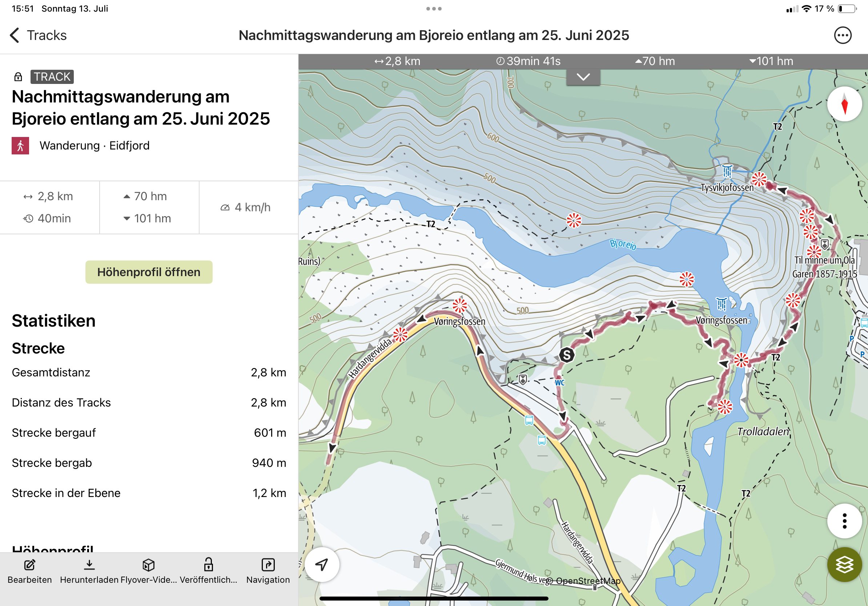Viewport: 868px width, 606px height.
Task: Click Höhenprofil öffnen button
Action: tap(149, 272)
